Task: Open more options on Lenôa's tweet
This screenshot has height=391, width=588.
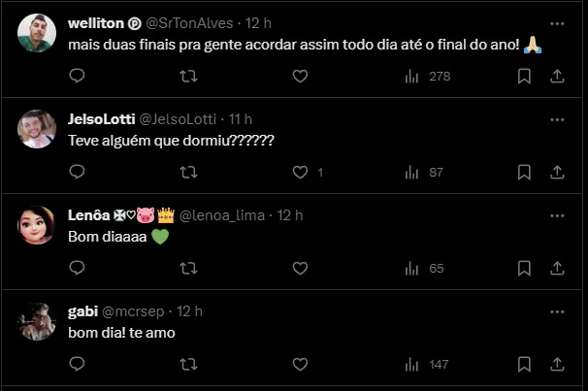Action: click(x=557, y=214)
